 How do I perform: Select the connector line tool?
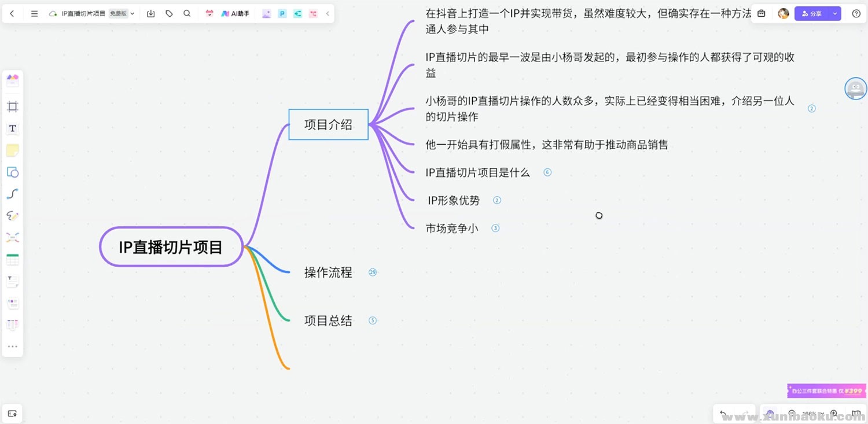pos(12,194)
